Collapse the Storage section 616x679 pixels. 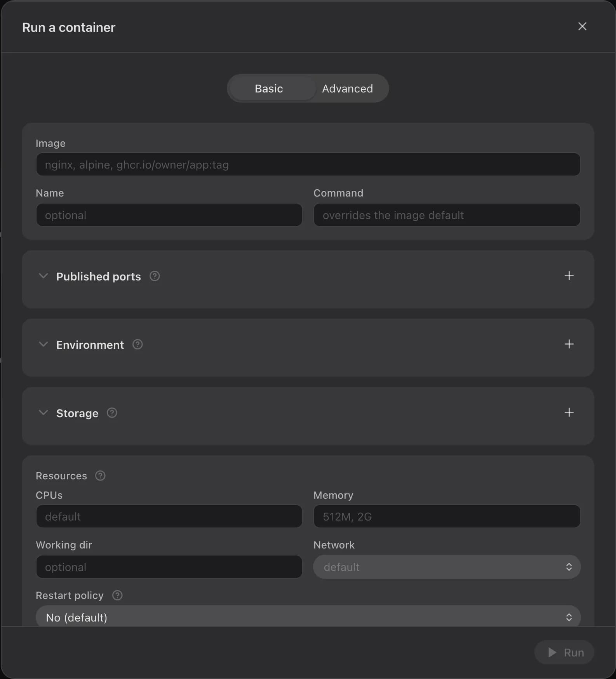coord(44,413)
